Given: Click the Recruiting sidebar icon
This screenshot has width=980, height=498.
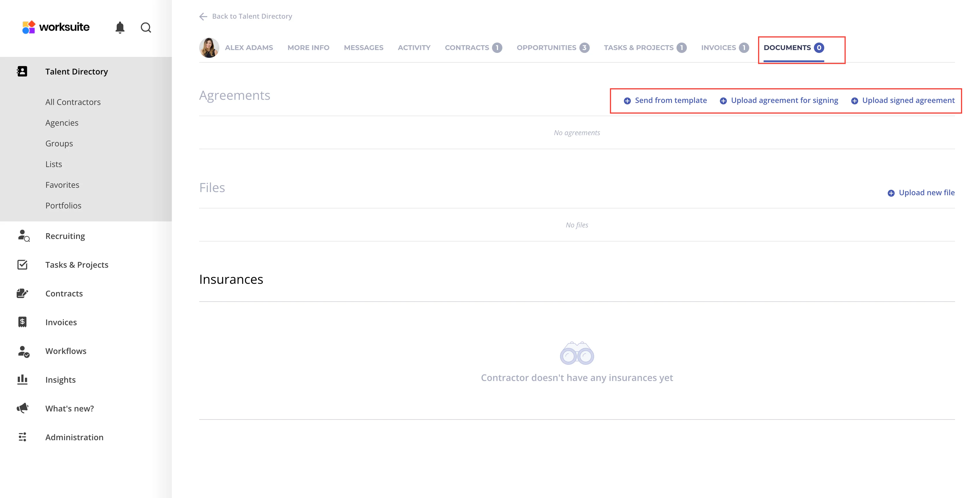Looking at the screenshot, I should click(x=23, y=236).
